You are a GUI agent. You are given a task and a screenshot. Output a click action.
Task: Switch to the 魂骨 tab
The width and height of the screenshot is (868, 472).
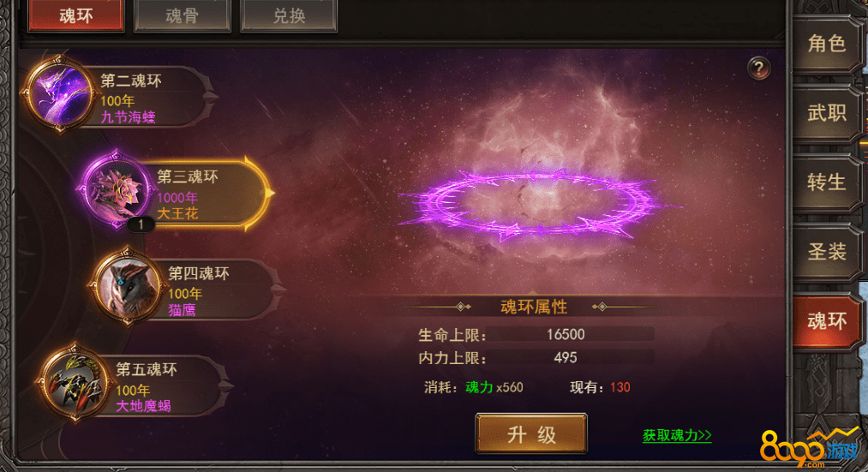[x=183, y=15]
